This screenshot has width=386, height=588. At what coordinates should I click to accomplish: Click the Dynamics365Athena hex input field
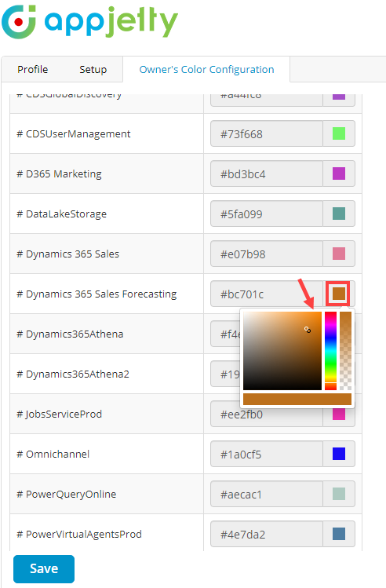point(225,334)
